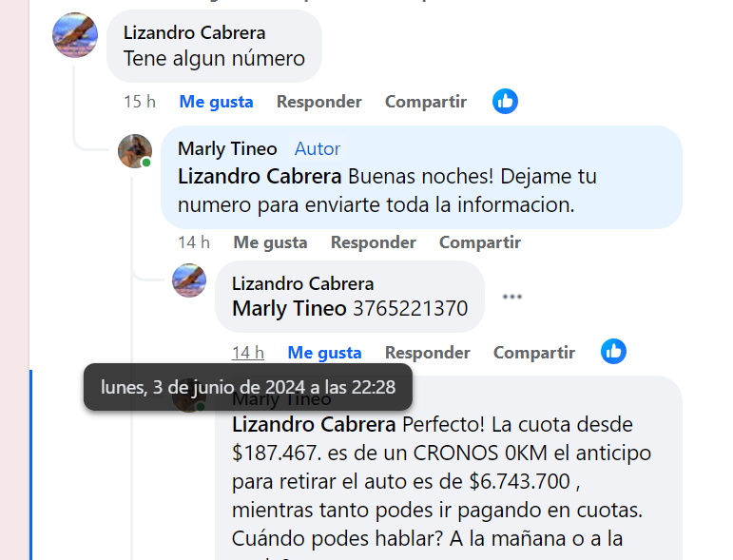The height and width of the screenshot is (560, 733).
Task: Open Marly Tineo's profile picture
Action: [x=135, y=151]
